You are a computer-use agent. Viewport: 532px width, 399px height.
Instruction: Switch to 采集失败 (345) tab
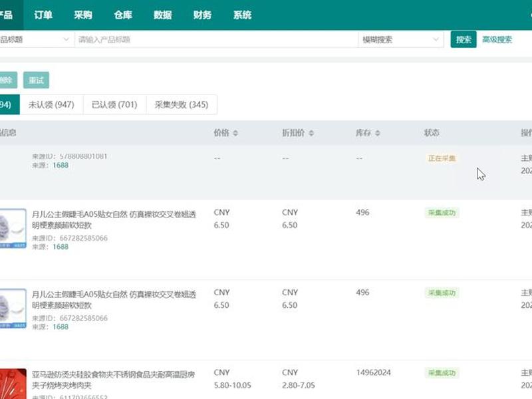(x=182, y=104)
